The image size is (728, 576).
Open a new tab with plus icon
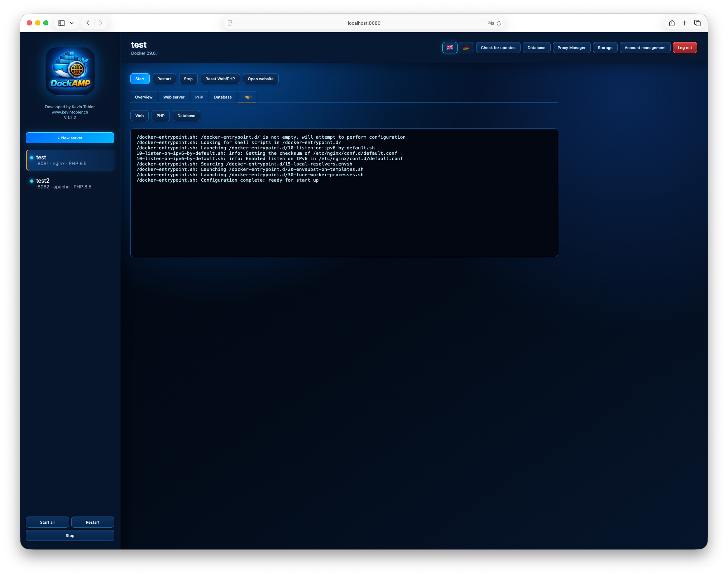coord(684,23)
